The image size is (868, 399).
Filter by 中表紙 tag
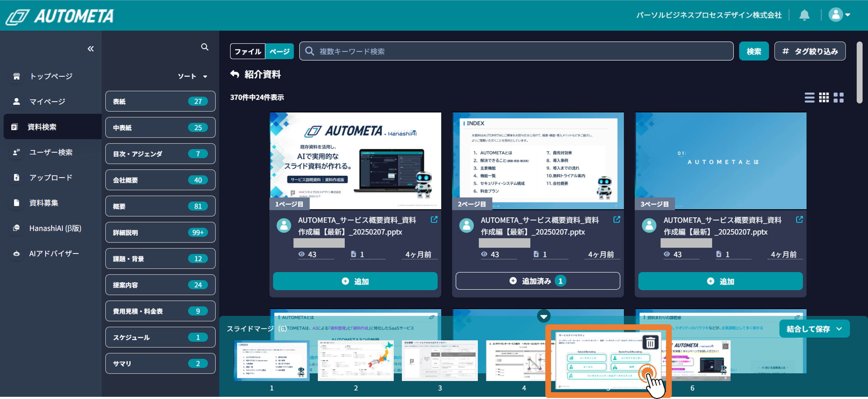[161, 128]
